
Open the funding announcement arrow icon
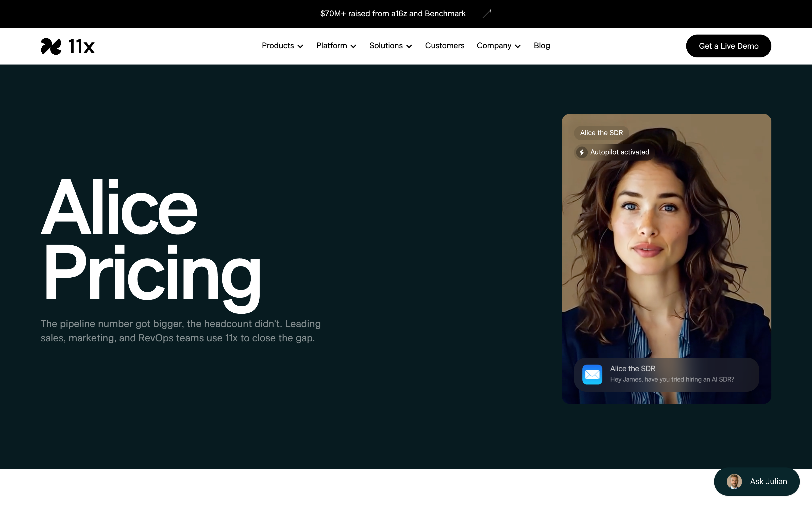click(487, 13)
